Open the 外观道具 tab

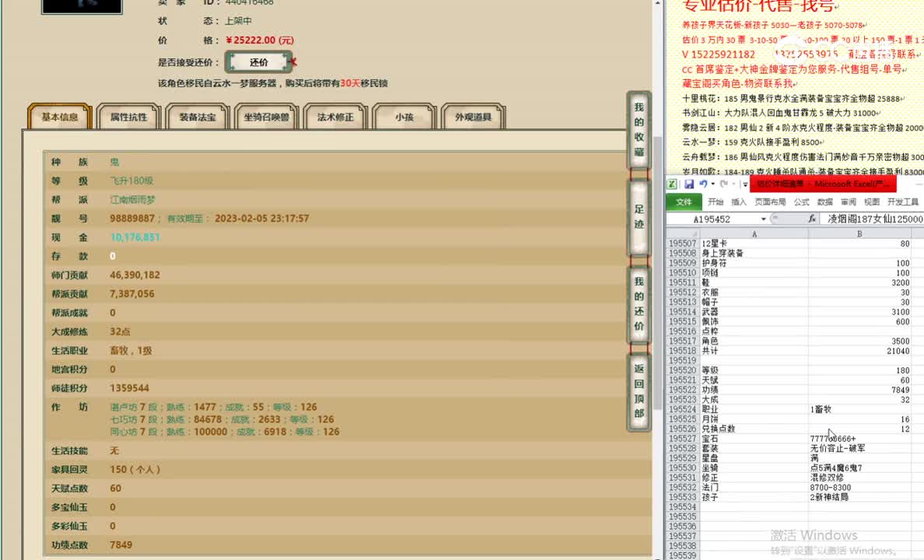[x=473, y=117]
